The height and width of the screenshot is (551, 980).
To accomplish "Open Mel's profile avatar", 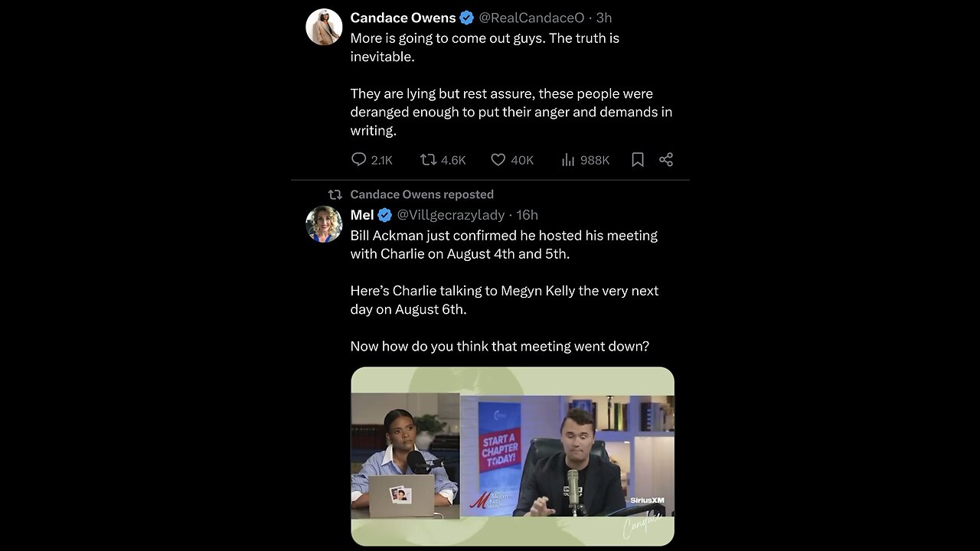I will click(324, 224).
